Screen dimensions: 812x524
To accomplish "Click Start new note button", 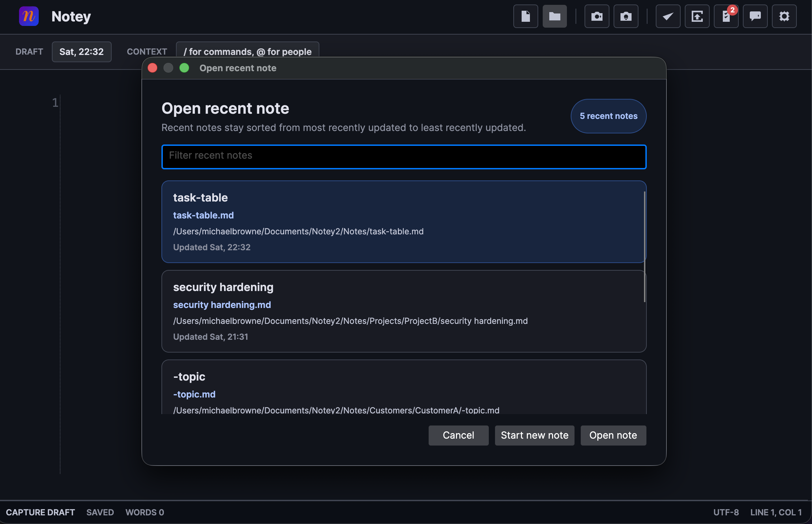I will [x=534, y=435].
